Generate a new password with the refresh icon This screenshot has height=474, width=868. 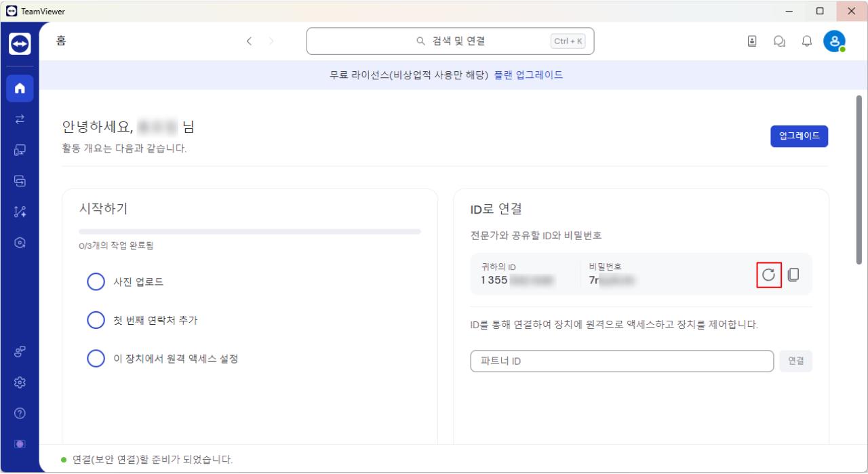coord(768,275)
